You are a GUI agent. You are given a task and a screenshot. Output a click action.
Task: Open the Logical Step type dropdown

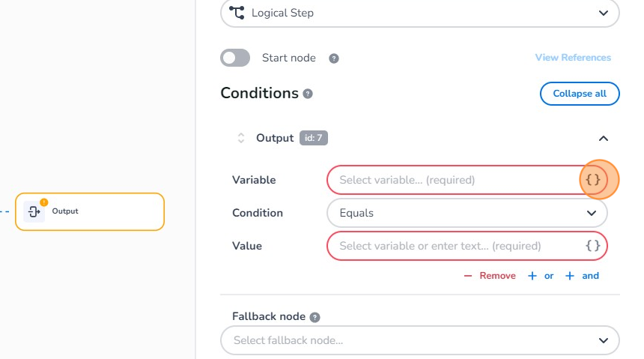pyautogui.click(x=420, y=13)
